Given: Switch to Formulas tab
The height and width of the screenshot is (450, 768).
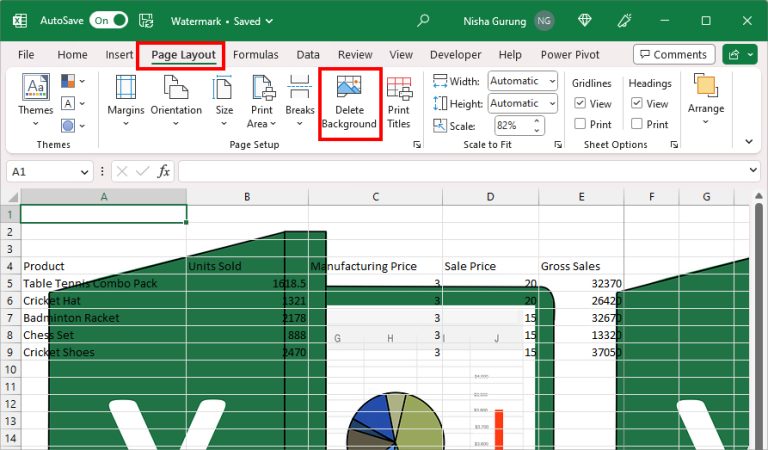Looking at the screenshot, I should click(x=256, y=54).
